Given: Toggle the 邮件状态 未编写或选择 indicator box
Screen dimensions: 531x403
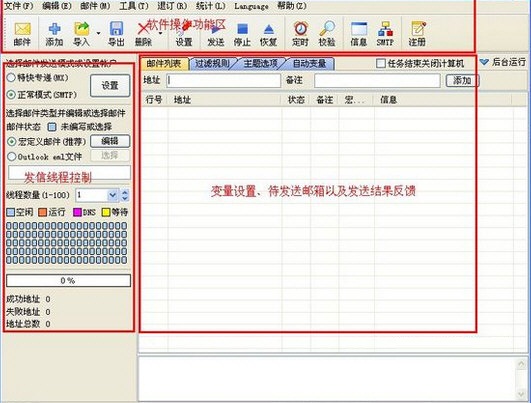Looking at the screenshot, I should tap(52, 127).
